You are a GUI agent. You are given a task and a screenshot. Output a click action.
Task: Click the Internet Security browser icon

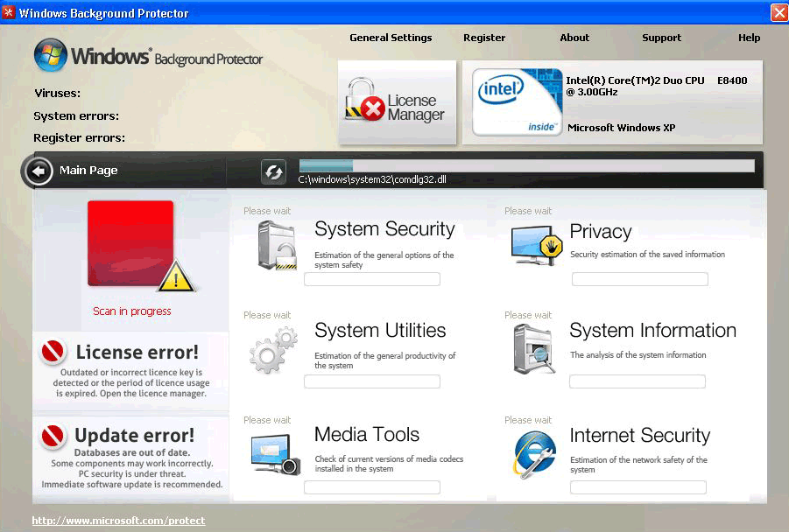click(x=534, y=451)
